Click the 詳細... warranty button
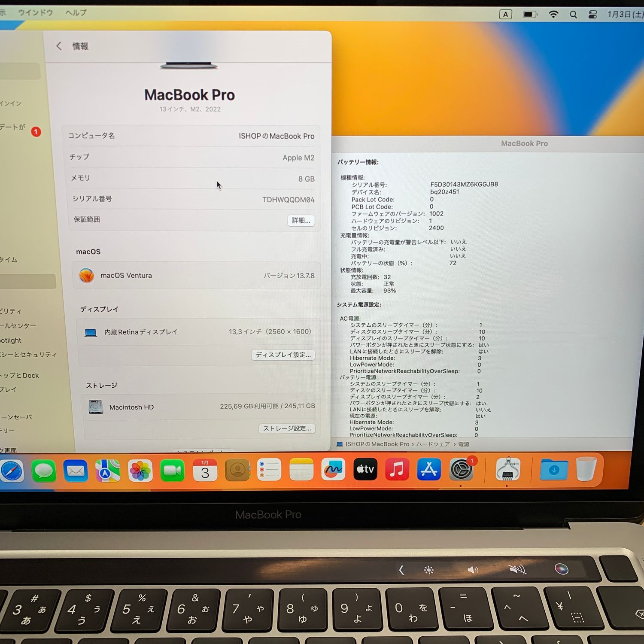The width and height of the screenshot is (644, 644). click(x=301, y=220)
